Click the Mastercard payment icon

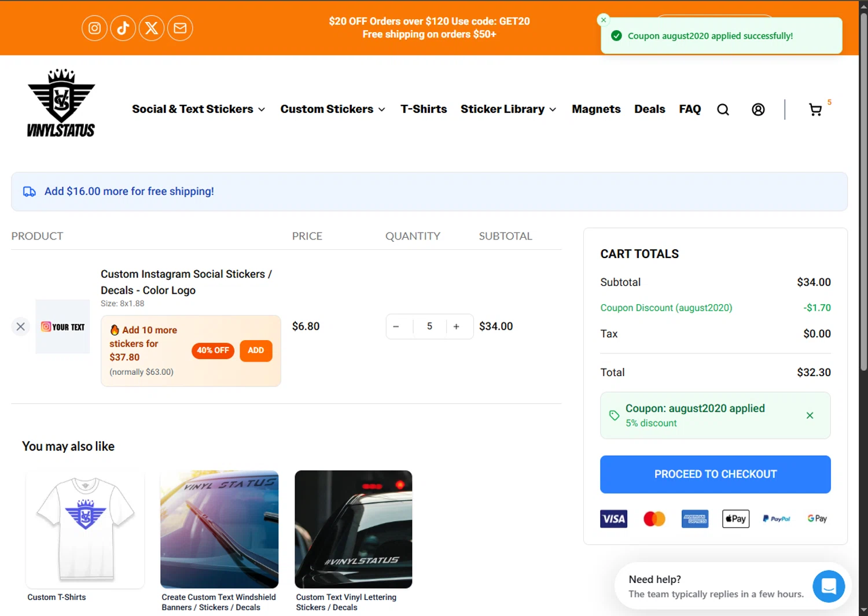click(654, 519)
